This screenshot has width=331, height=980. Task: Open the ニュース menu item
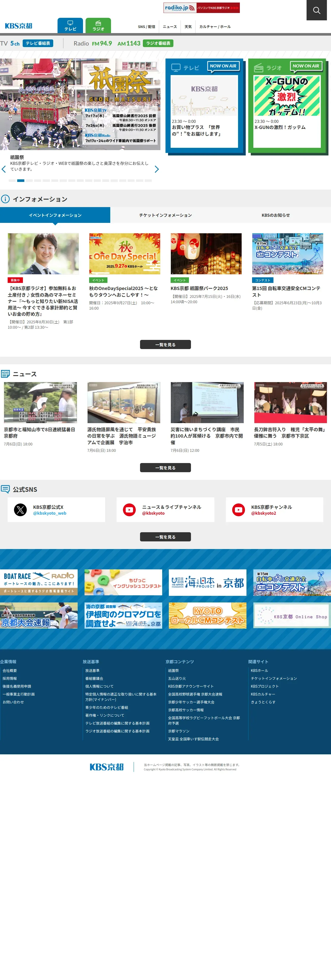[170, 27]
